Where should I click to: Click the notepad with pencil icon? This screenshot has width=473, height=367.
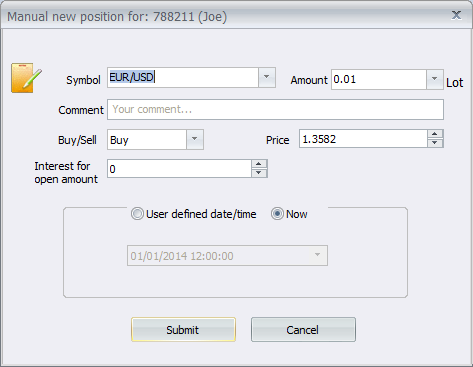pos(26,78)
